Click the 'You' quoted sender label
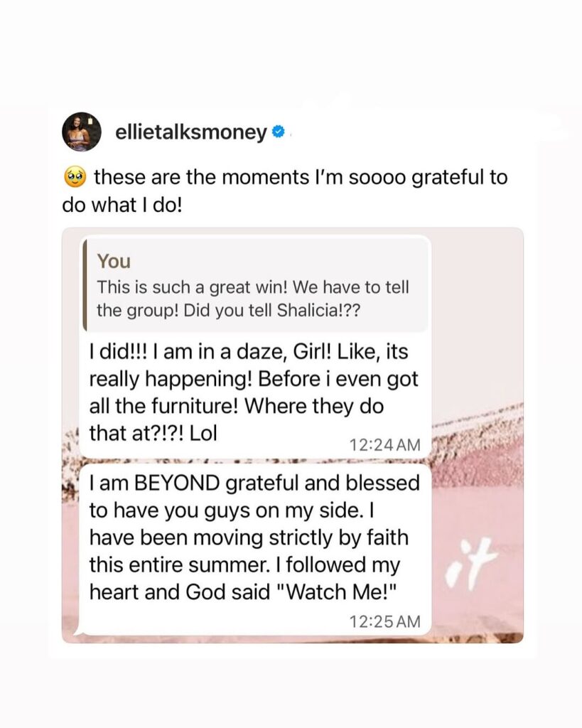 [x=114, y=262]
